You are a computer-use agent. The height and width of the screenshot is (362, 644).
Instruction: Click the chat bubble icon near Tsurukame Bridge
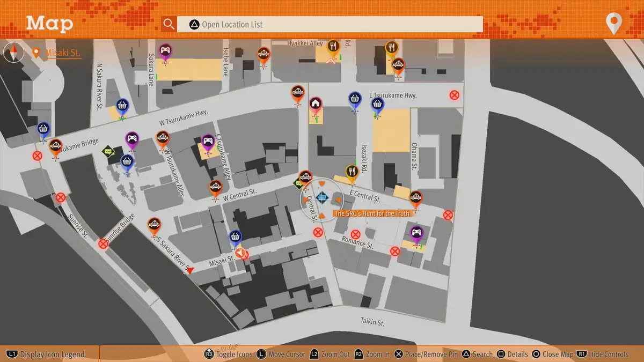tap(108, 152)
